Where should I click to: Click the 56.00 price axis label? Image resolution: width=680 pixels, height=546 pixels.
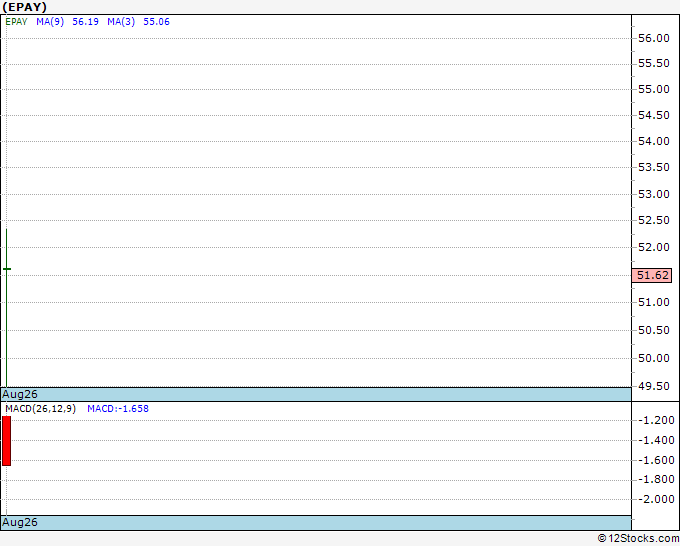(654, 38)
